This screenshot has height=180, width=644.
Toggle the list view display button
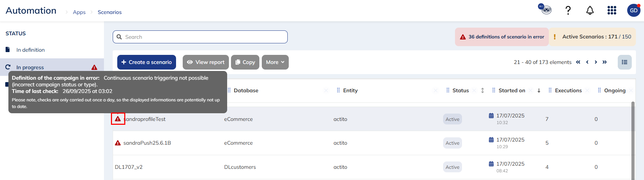[624, 62]
